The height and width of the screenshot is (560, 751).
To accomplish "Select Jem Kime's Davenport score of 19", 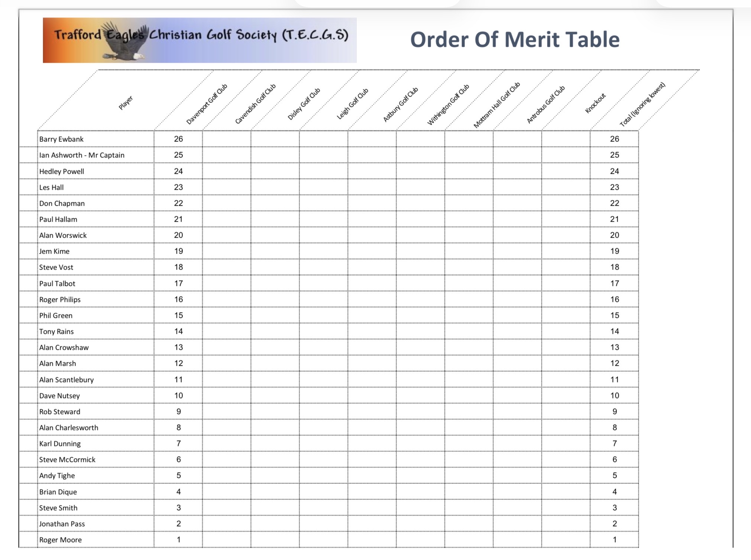I will pyautogui.click(x=178, y=251).
